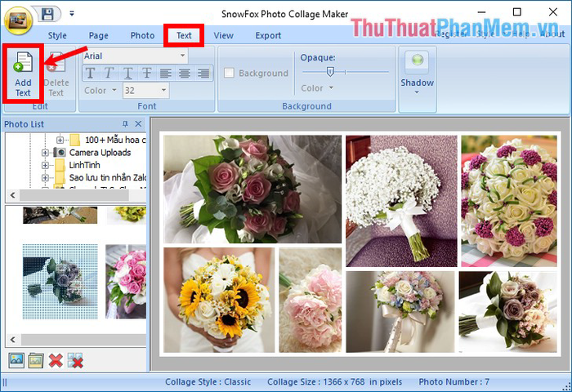
Task: Select the Camera Uploads tree item
Action: point(100,153)
